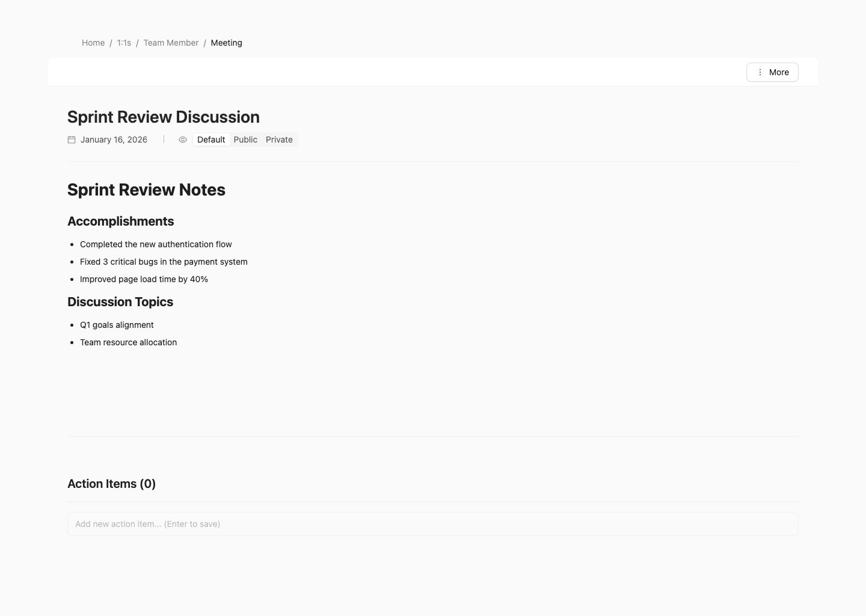
Task: Focus the new action item input field
Action: point(432,524)
